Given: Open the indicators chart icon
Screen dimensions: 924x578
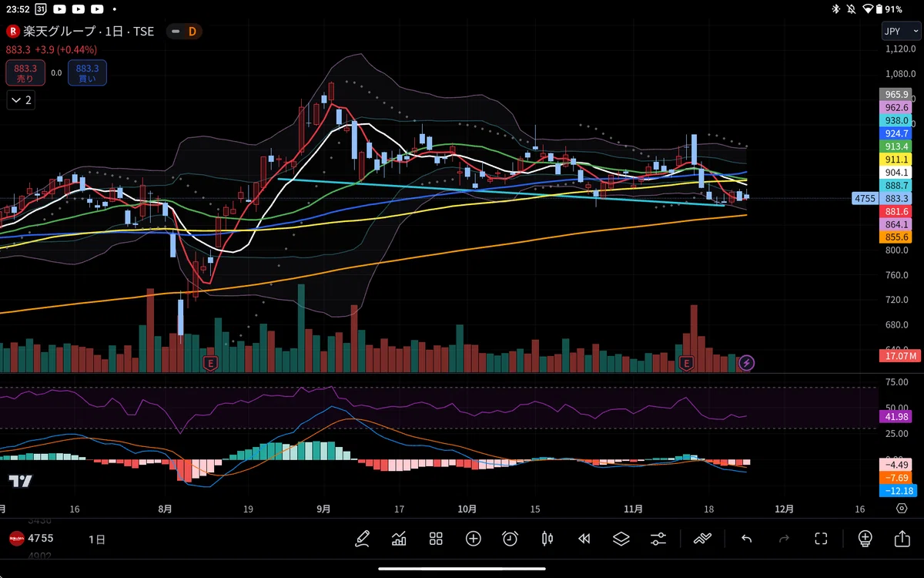Looking at the screenshot, I should pyautogui.click(x=399, y=539).
